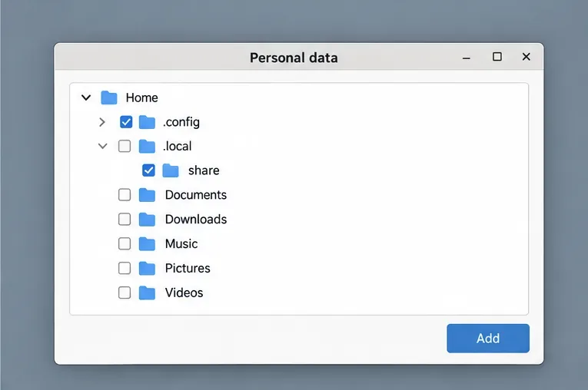Image resolution: width=588 pixels, height=390 pixels.
Task: Minimize the Personal data window
Action: click(466, 58)
